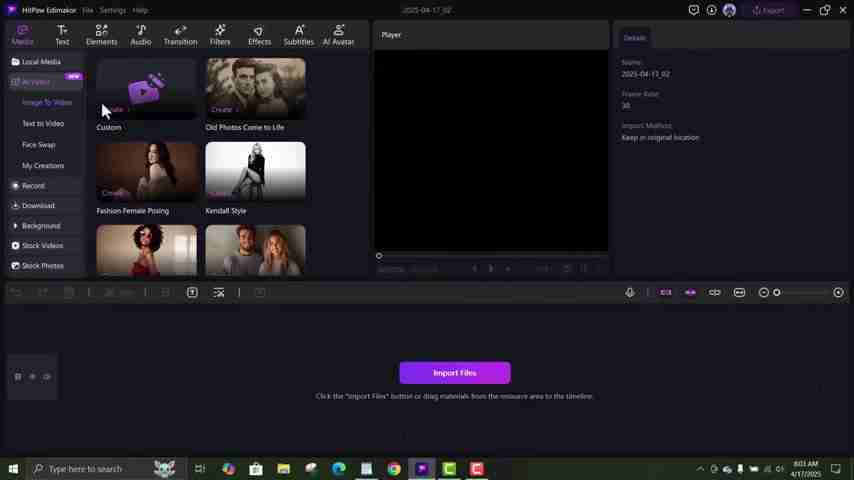Click the Export button
Viewport: 854px width, 480px height.
click(x=769, y=10)
